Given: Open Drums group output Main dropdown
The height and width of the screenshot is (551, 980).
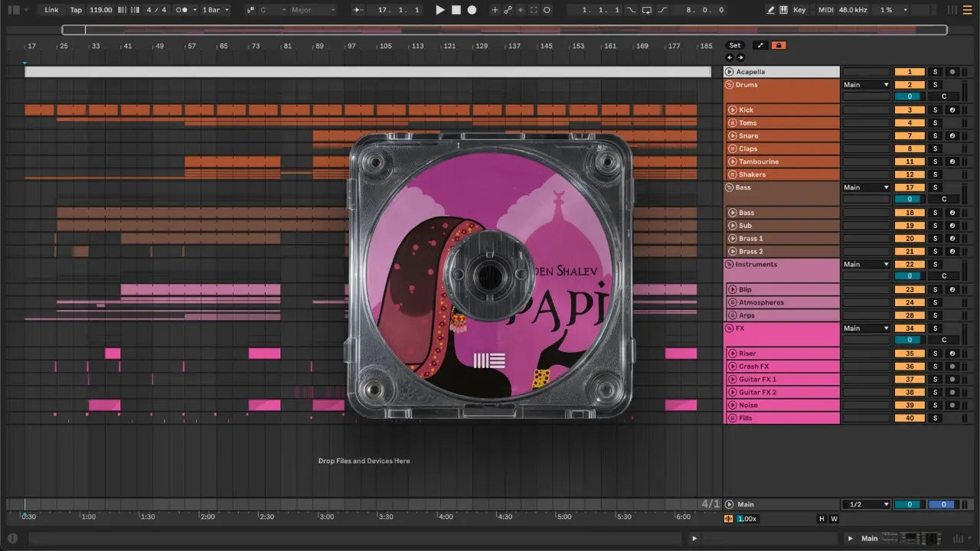Looking at the screenshot, I should [866, 85].
